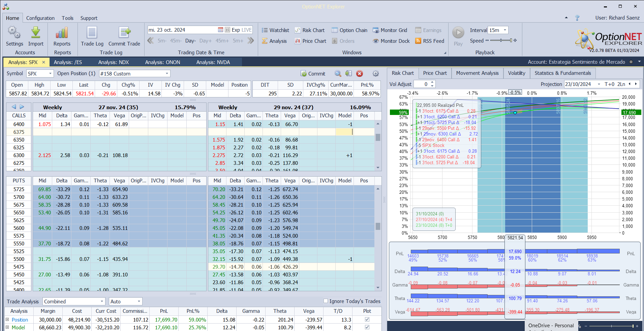Image resolution: width=644 pixels, height=331 pixels.
Task: Open the RSS Feed window
Action: tap(430, 41)
